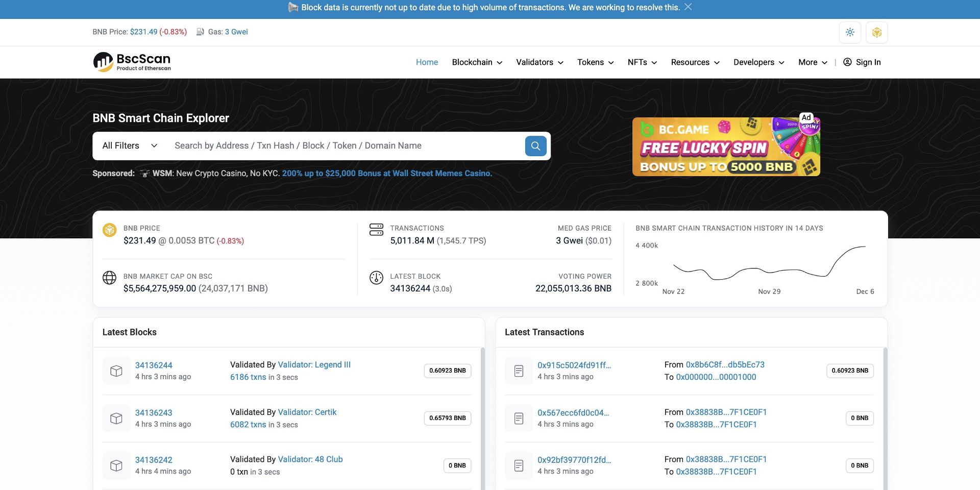Open the Wall Street Memes Casino bonus link
The width and height of the screenshot is (980, 490).
coord(387,174)
